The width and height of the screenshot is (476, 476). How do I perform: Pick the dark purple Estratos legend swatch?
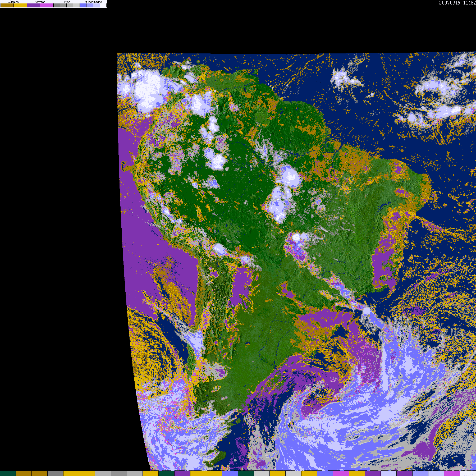click(x=34, y=5)
